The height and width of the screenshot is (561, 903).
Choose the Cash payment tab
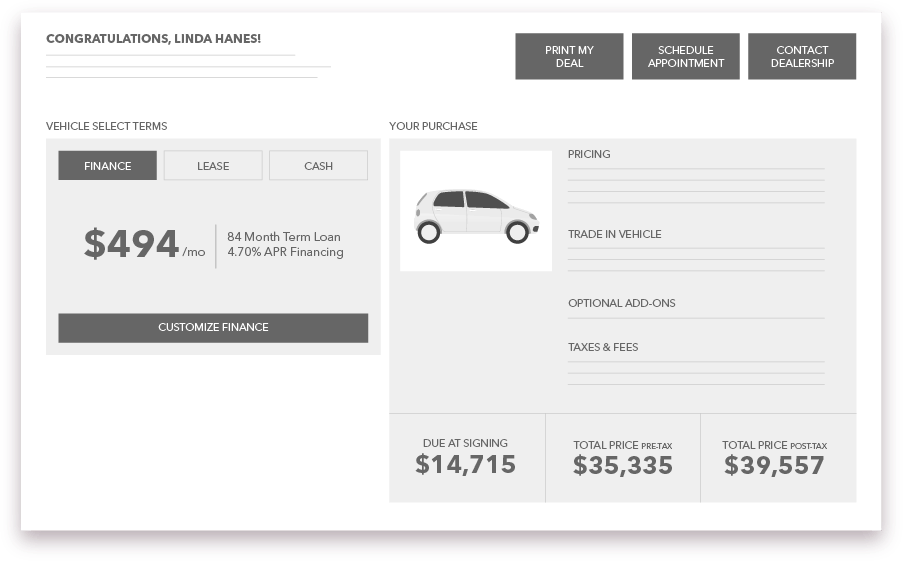click(x=318, y=166)
